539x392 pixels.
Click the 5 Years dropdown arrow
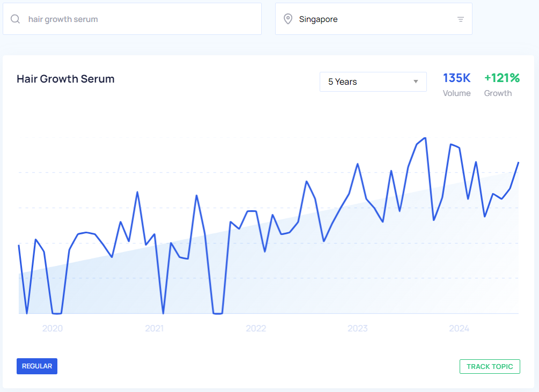[x=416, y=82]
